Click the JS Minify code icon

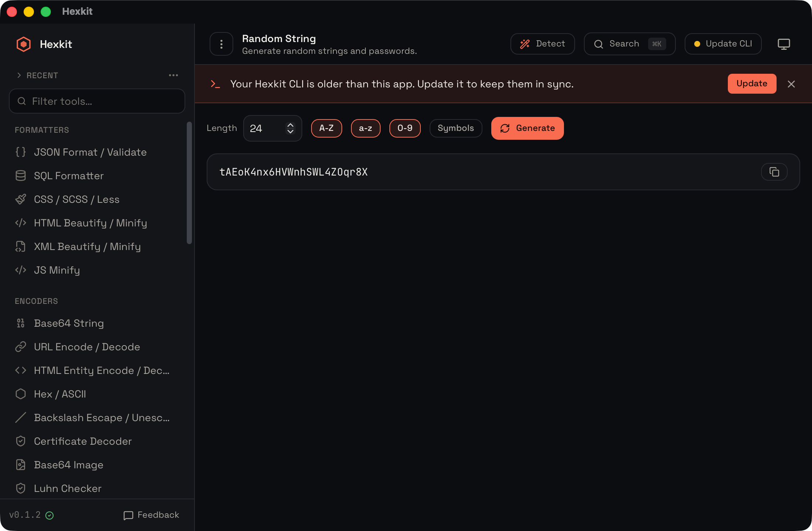[x=21, y=270]
